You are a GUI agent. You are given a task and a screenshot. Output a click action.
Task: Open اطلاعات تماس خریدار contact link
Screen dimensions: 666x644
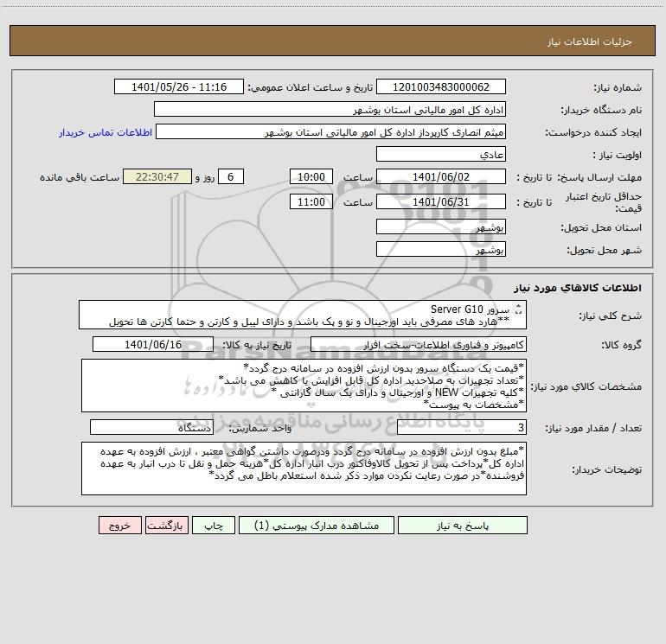[106, 132]
